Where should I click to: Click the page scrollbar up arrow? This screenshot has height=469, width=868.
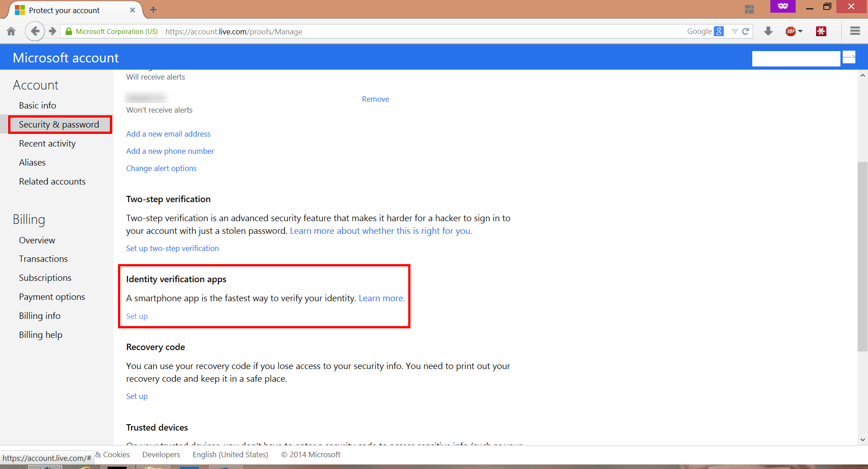[863, 76]
